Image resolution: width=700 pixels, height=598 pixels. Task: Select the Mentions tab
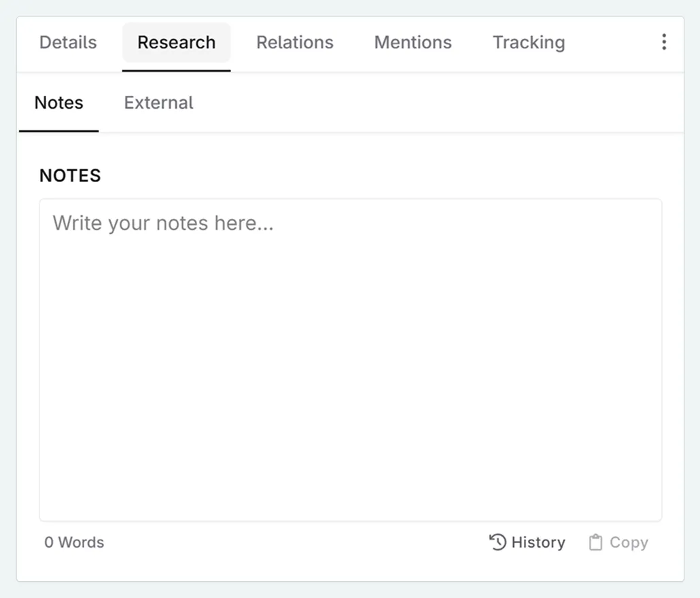412,42
